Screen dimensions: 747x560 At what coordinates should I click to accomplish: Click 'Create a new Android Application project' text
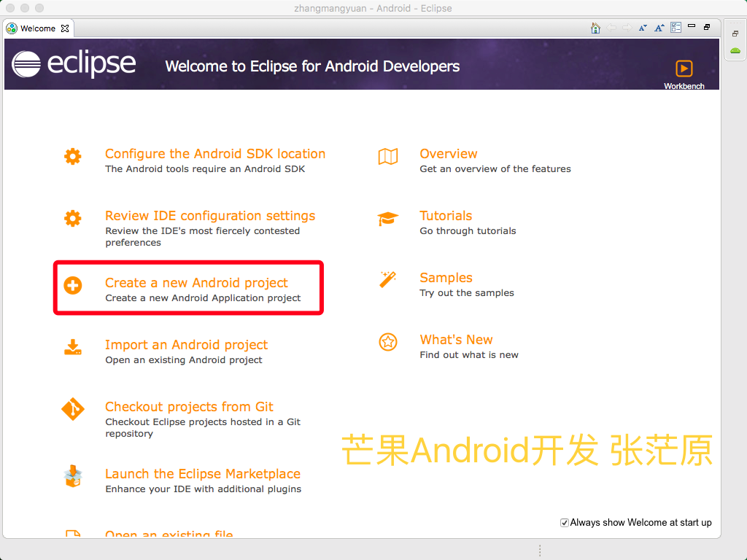(203, 298)
